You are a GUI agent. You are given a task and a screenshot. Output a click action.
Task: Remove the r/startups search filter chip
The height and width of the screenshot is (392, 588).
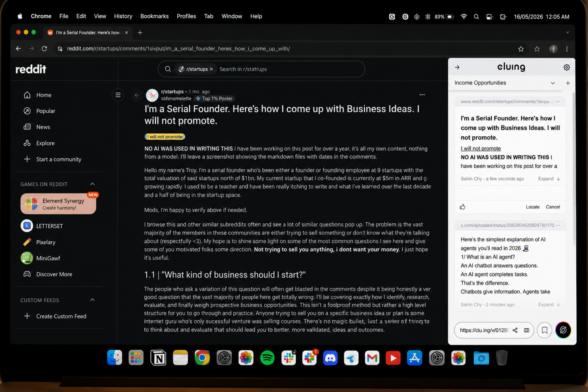tap(211, 69)
